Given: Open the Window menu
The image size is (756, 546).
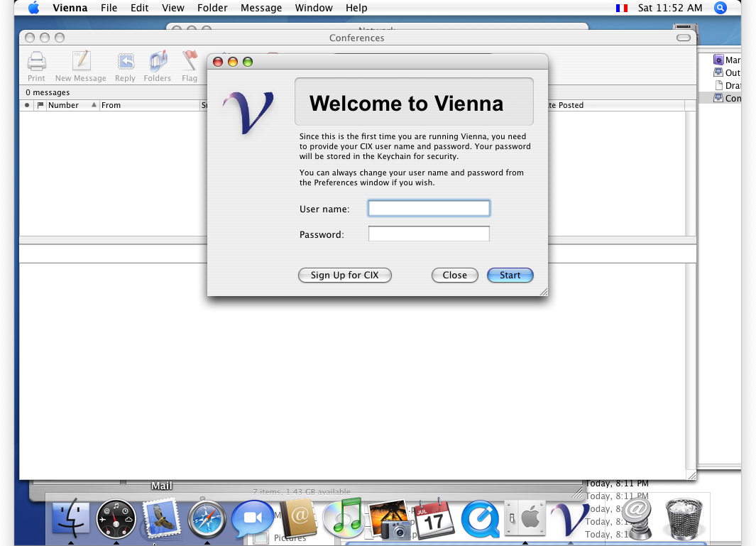Looking at the screenshot, I should point(314,8).
